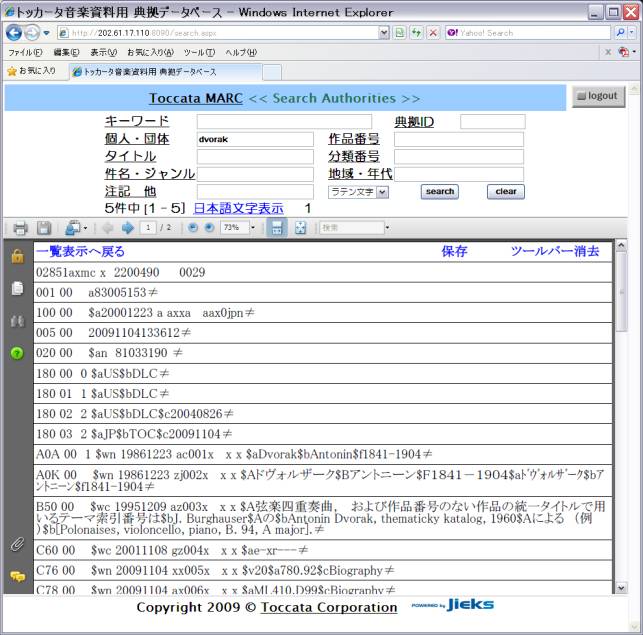
Task: Click the Jieks logo in footer
Action: [x=453, y=605]
